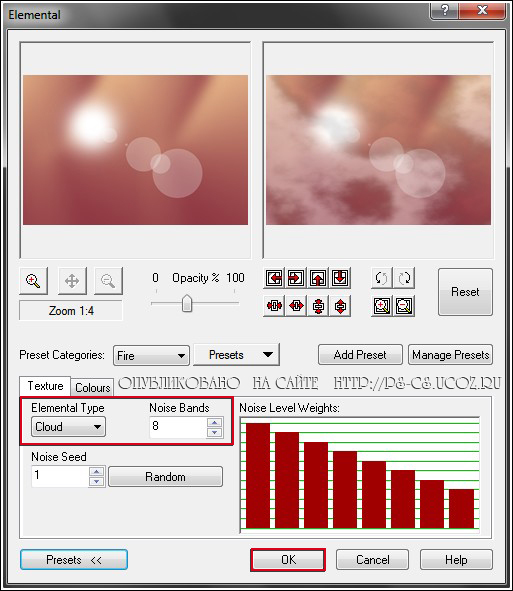Click the horizontal outward-arrows stretch icon
This screenshot has height=591, width=513.
coord(296,306)
